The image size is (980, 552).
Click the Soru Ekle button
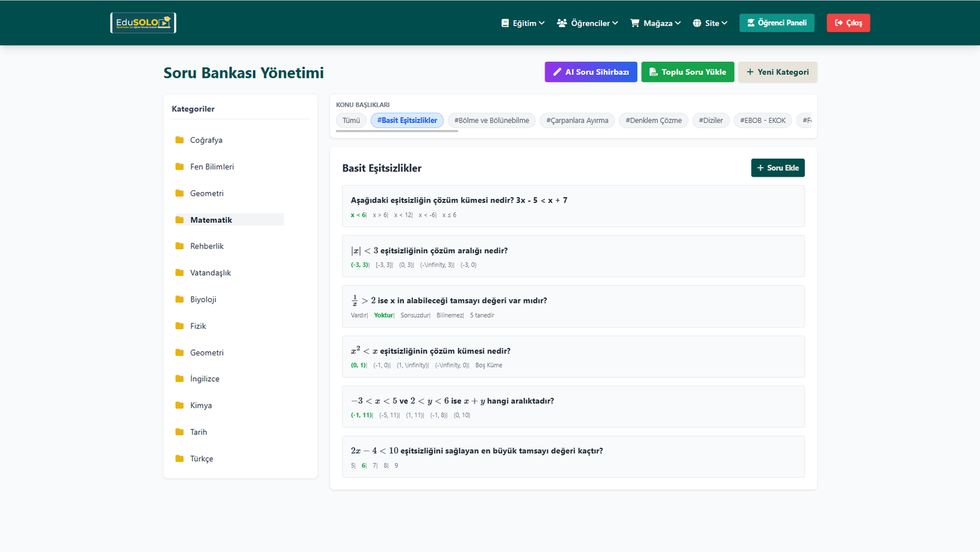(777, 168)
